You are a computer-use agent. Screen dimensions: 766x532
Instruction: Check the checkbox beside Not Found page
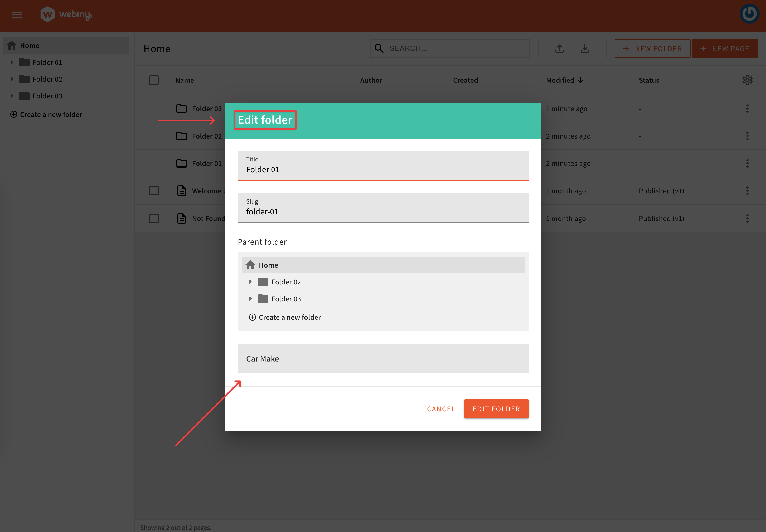(x=154, y=218)
